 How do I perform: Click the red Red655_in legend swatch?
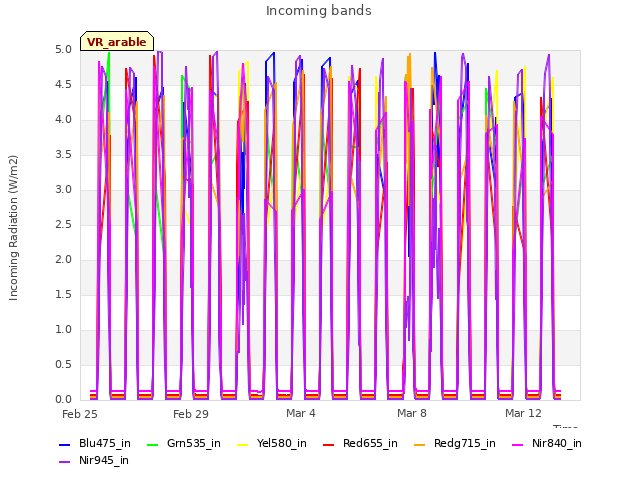point(329,444)
